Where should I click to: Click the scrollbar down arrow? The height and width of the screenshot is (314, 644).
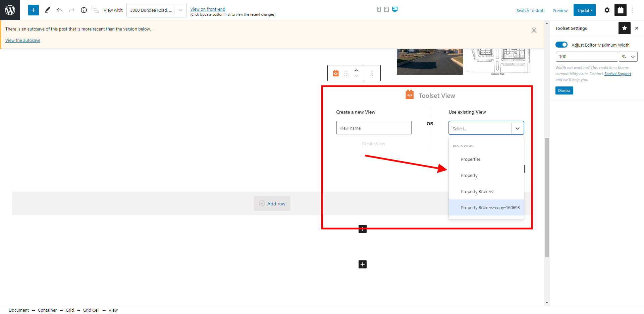[x=547, y=303]
